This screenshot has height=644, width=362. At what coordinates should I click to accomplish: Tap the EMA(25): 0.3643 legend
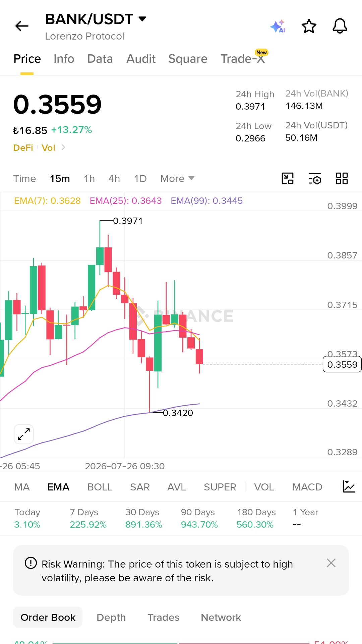(126, 200)
